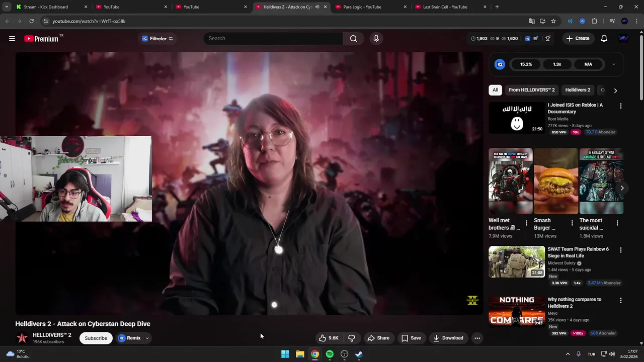Open Chrome media control icon

point(612,21)
